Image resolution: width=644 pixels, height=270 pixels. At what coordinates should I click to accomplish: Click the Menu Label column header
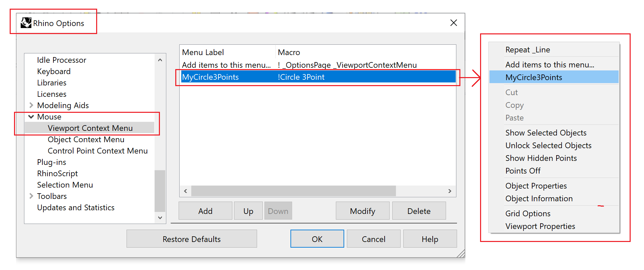click(203, 52)
